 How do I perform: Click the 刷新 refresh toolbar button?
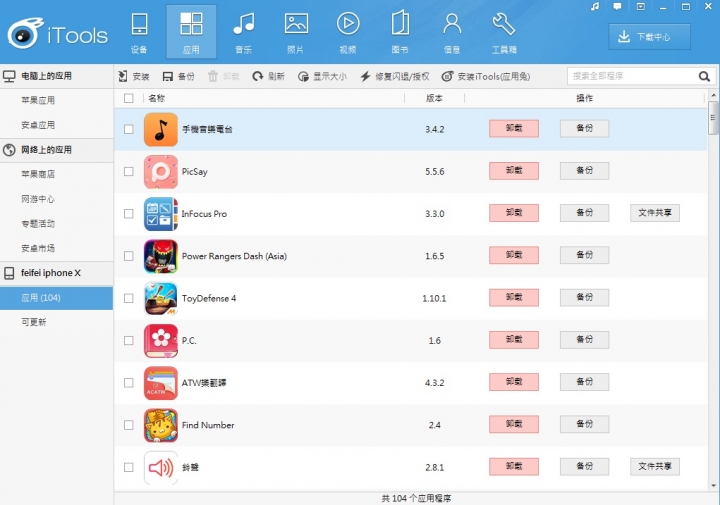coord(268,76)
